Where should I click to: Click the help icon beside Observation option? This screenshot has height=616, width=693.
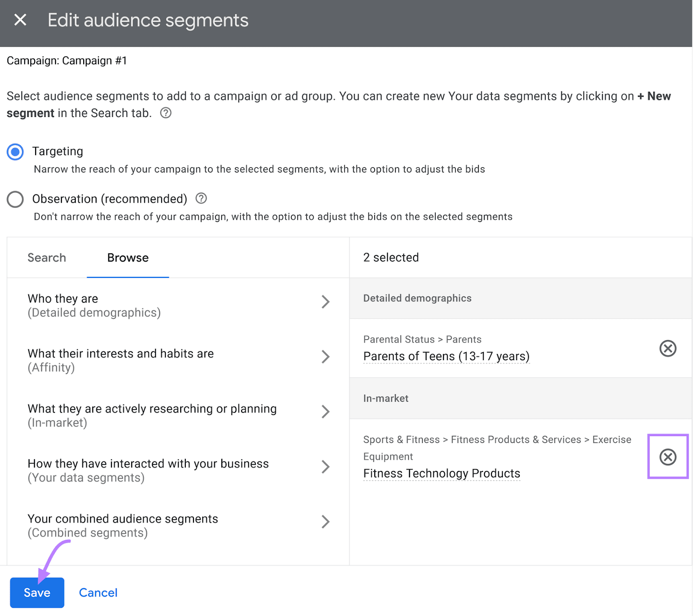pos(201,198)
